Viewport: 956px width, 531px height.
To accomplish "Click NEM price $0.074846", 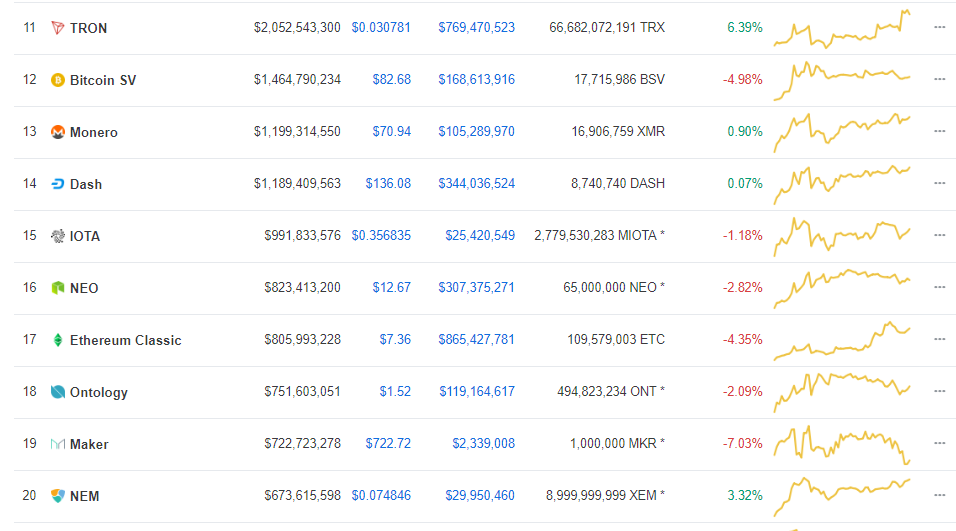I will point(381,495).
